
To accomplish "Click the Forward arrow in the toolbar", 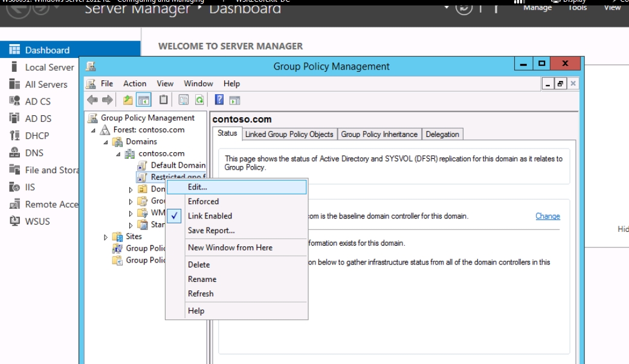I will pyautogui.click(x=107, y=100).
